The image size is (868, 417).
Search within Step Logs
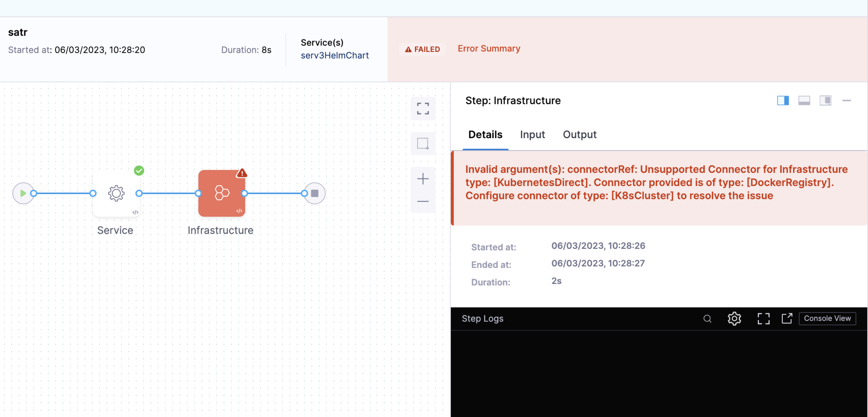[x=707, y=318]
